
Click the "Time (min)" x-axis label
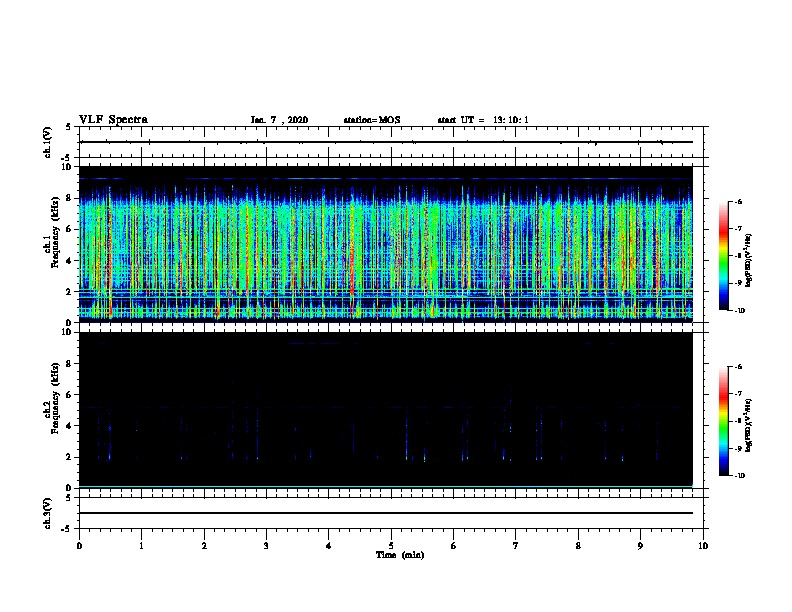tap(400, 555)
